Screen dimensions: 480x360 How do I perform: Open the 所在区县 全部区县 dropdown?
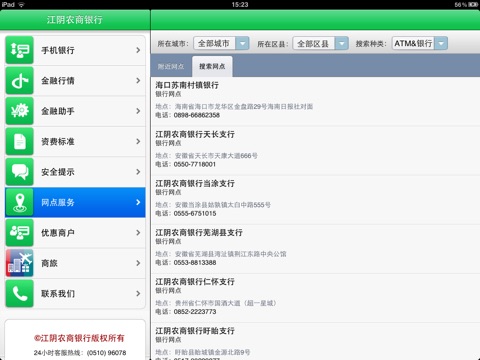tap(321, 43)
